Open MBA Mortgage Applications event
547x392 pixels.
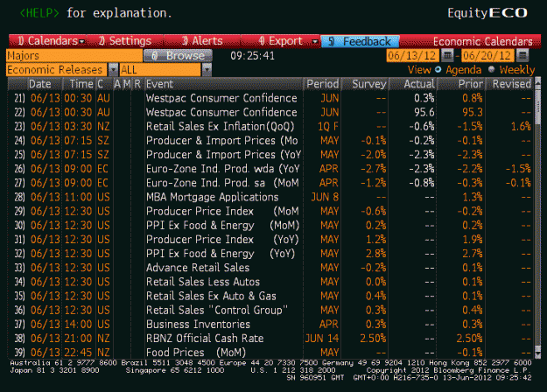coord(270,197)
